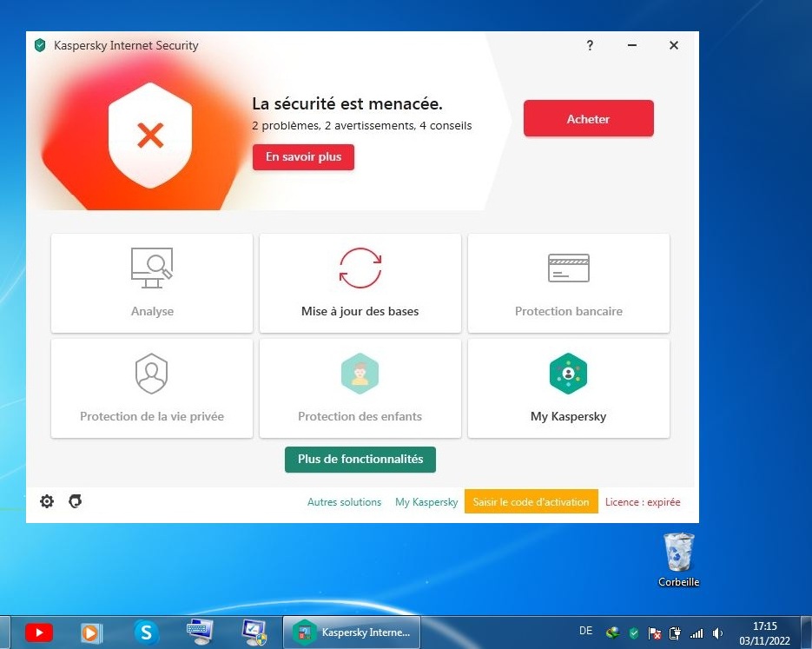
Task: Launch the media player taskbar icon
Action: [x=91, y=632]
